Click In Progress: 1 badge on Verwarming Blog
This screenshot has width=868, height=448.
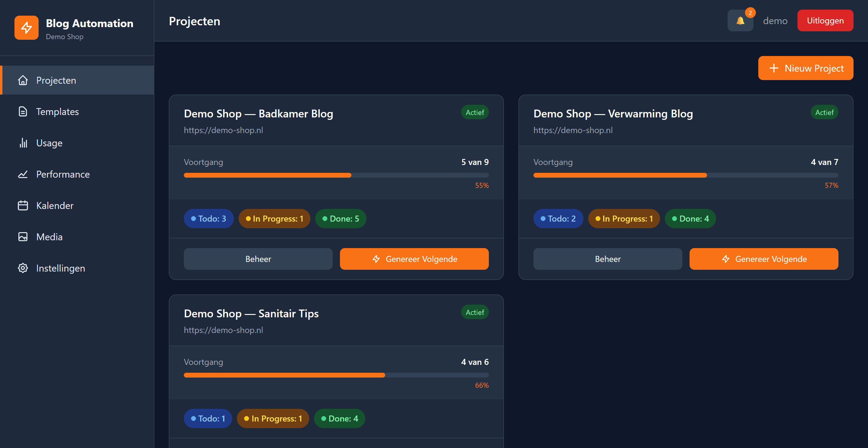(x=624, y=219)
